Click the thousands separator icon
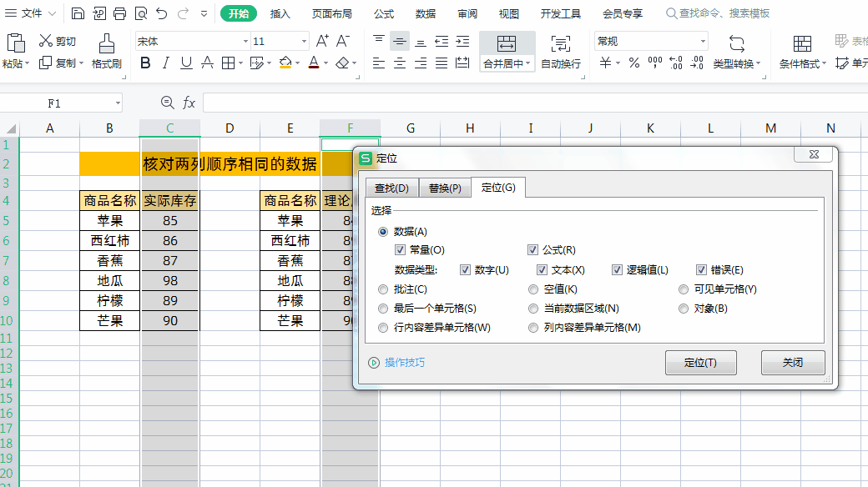This screenshot has width=868, height=487. 655,63
